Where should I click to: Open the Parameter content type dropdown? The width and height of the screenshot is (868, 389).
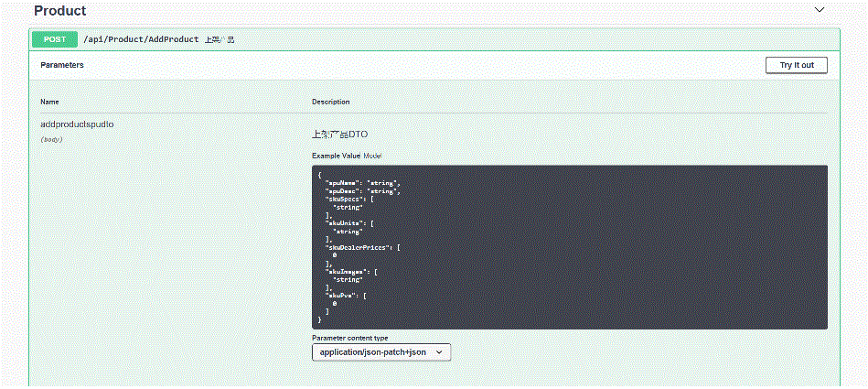tap(381, 351)
